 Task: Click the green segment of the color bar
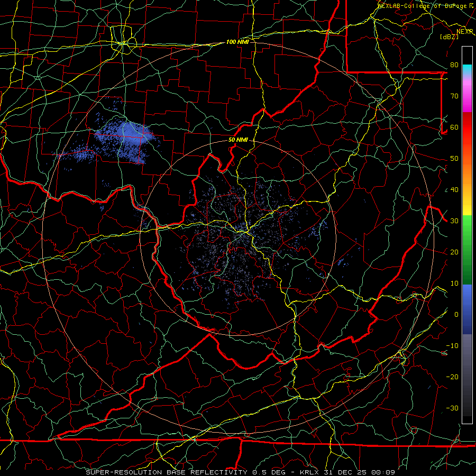[x=467, y=250]
